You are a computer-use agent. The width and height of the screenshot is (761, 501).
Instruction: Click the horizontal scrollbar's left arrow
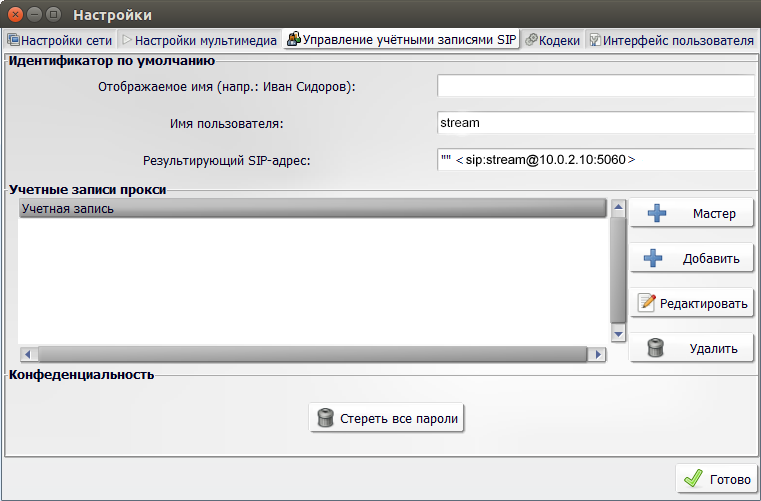[27, 354]
